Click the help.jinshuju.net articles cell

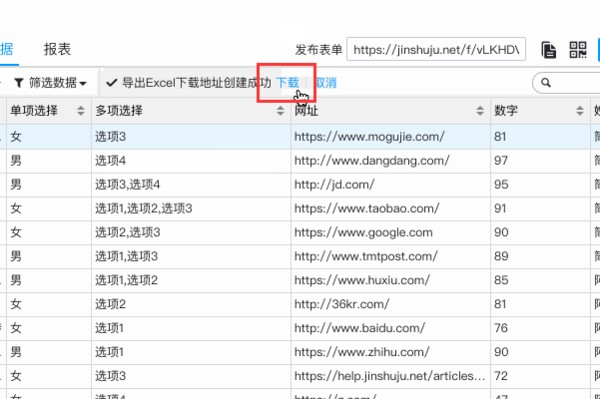pyautogui.click(x=391, y=376)
